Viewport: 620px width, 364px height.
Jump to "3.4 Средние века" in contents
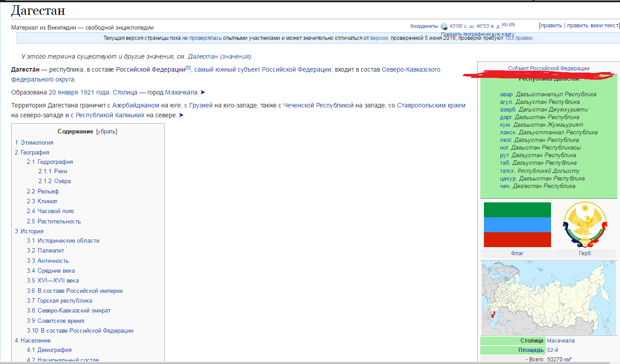coord(51,271)
